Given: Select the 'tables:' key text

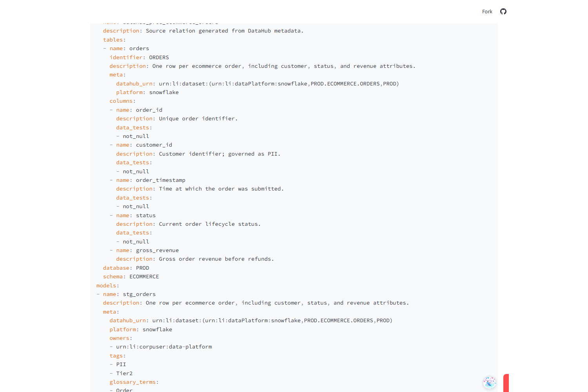Looking at the screenshot, I should pyautogui.click(x=114, y=40).
